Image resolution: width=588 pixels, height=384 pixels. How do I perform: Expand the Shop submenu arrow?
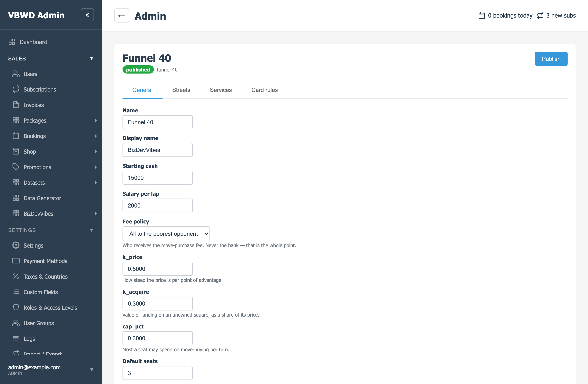pyautogui.click(x=96, y=152)
